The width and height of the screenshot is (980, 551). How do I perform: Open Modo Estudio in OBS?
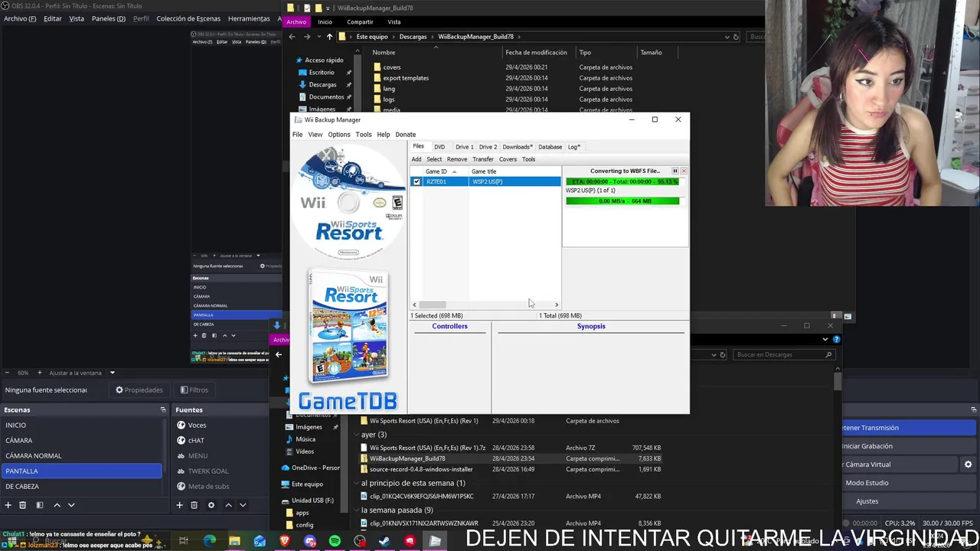(x=908, y=483)
